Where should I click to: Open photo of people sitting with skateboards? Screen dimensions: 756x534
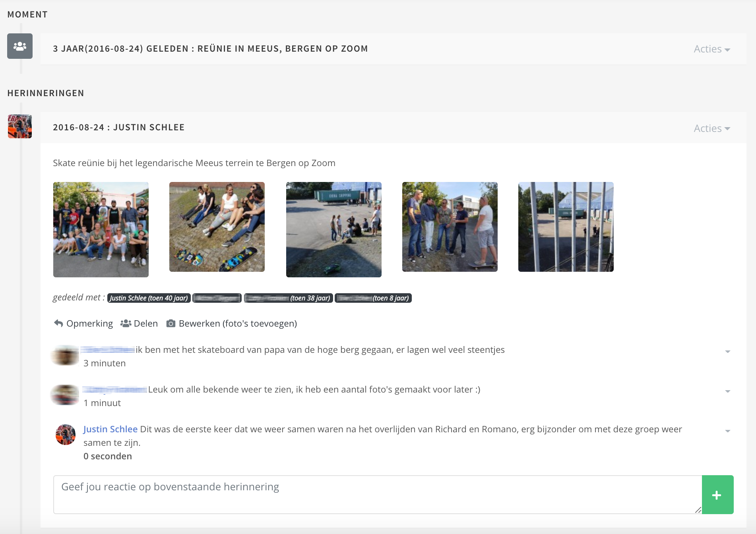pyautogui.click(x=217, y=227)
